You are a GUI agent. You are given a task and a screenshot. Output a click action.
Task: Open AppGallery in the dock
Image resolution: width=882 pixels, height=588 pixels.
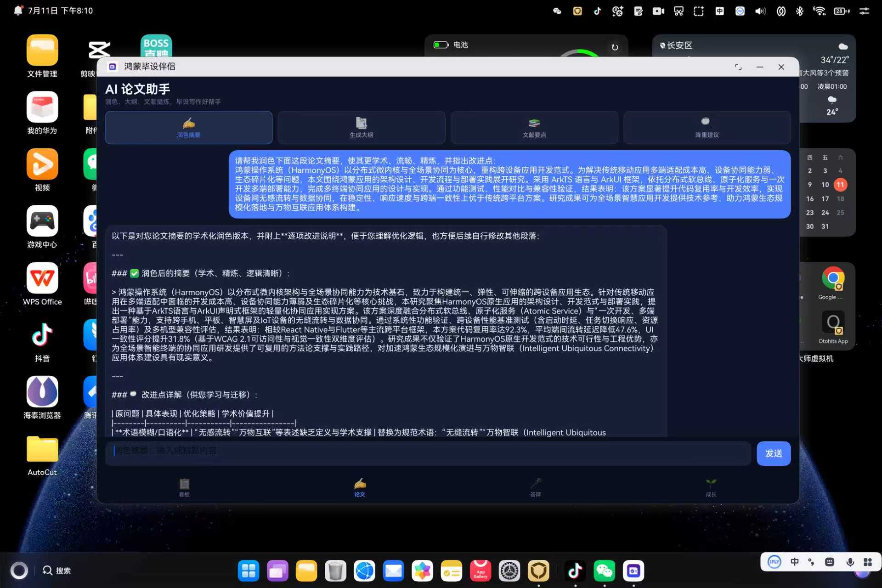[x=480, y=571]
